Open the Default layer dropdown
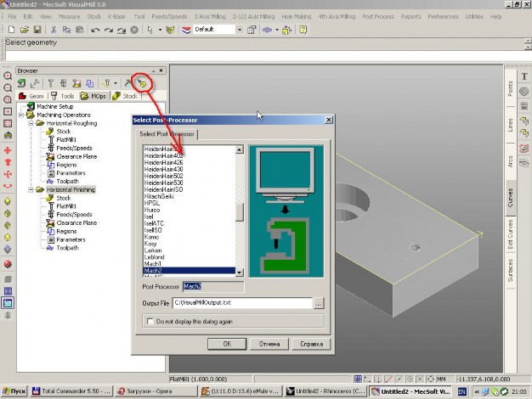This screenshot has width=532, height=399. [x=240, y=30]
